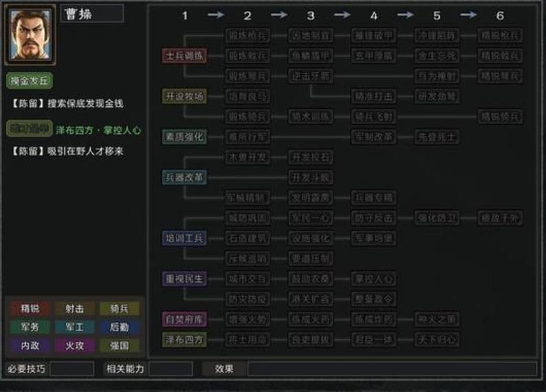Select the 兵器改革 root policy
Viewport: 546px width, 392px height.
click(184, 177)
